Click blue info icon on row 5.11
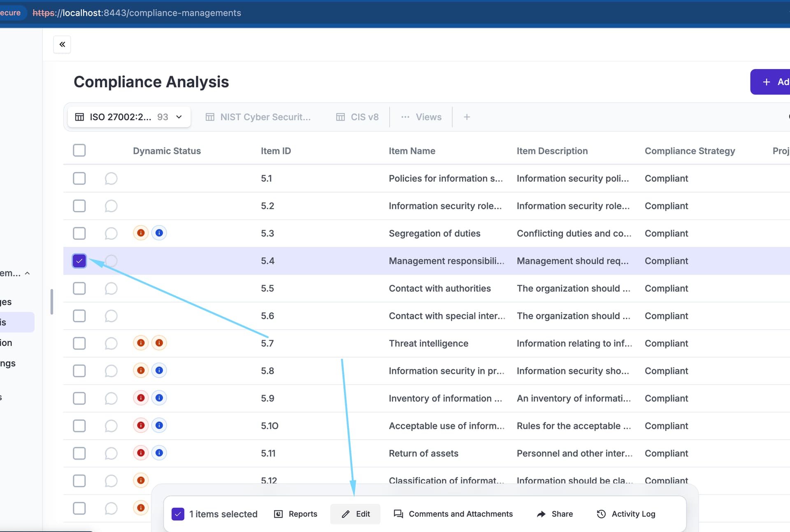 click(x=159, y=453)
